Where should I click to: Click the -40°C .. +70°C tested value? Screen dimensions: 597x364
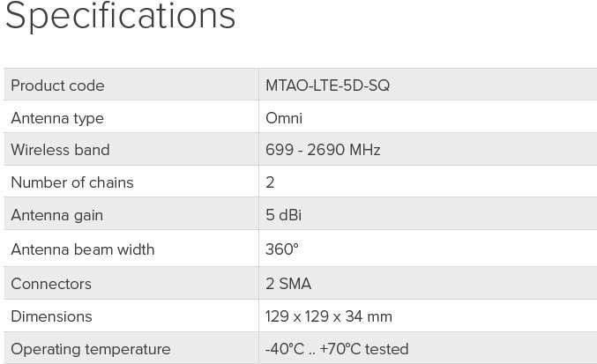337,349
